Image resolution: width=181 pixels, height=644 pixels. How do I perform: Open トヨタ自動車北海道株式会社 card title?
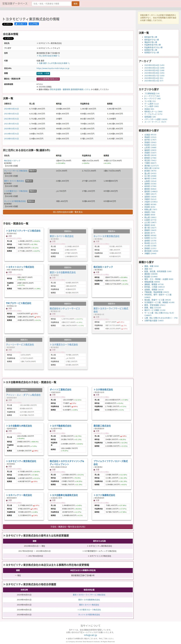point(64,495)
